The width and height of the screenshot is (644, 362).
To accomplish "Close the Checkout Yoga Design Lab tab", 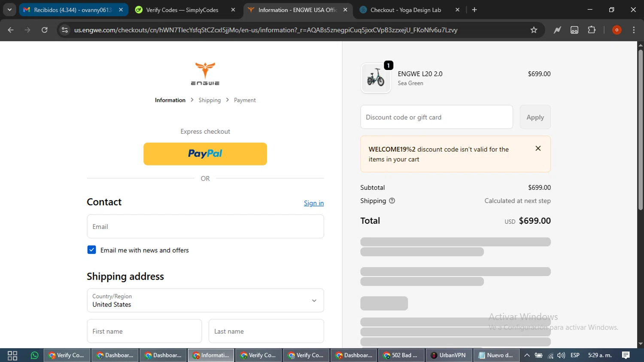I will pyautogui.click(x=457, y=10).
